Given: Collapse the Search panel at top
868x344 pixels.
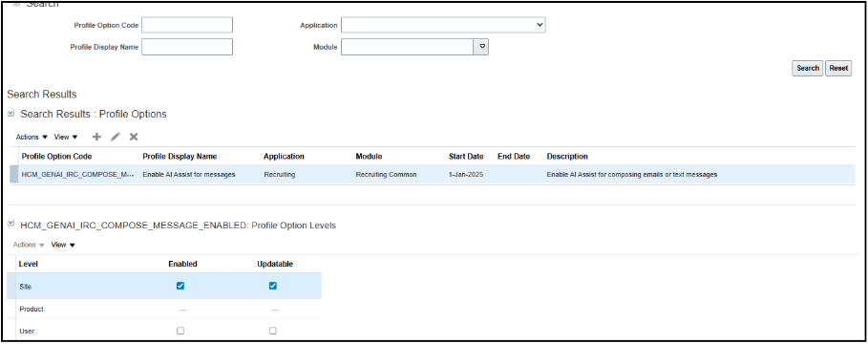Looking at the screenshot, I should coord(16,3).
